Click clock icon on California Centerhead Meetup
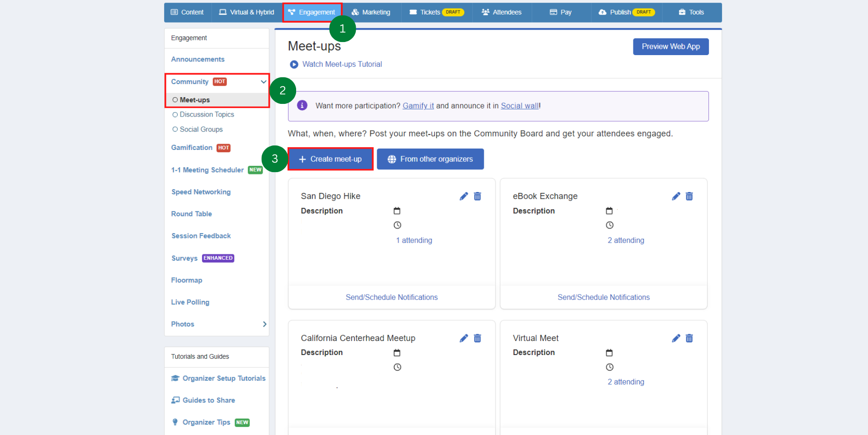The width and height of the screenshot is (868, 435). (397, 367)
